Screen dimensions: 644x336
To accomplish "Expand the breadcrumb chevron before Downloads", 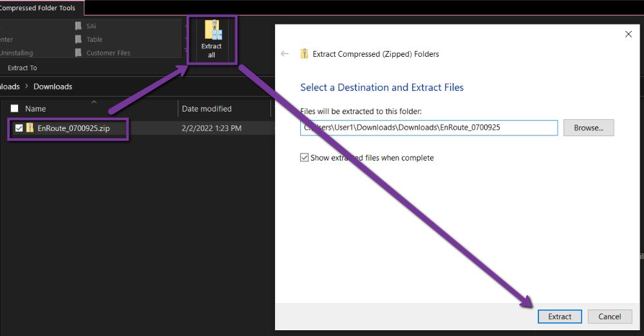I will 26,86.
